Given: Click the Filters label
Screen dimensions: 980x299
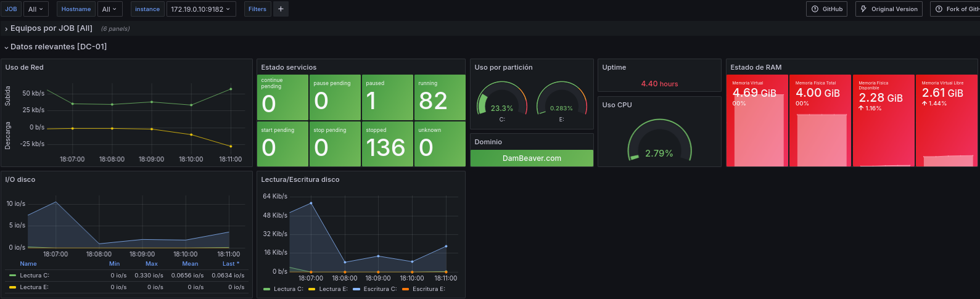Looking at the screenshot, I should 257,9.
